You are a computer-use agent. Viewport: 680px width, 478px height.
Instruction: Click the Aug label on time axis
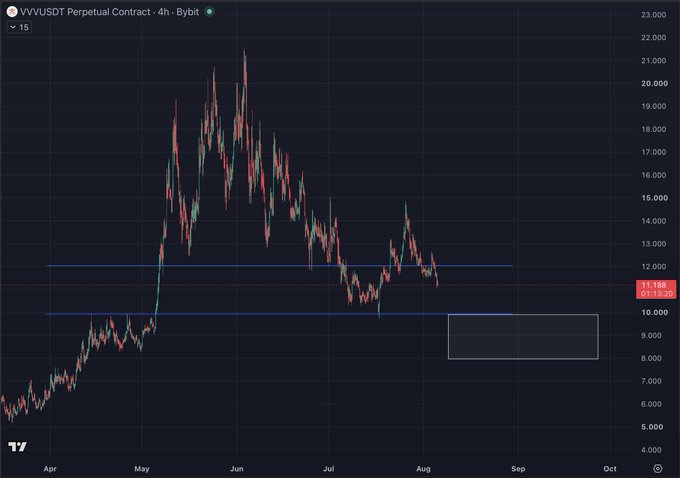[x=423, y=468]
